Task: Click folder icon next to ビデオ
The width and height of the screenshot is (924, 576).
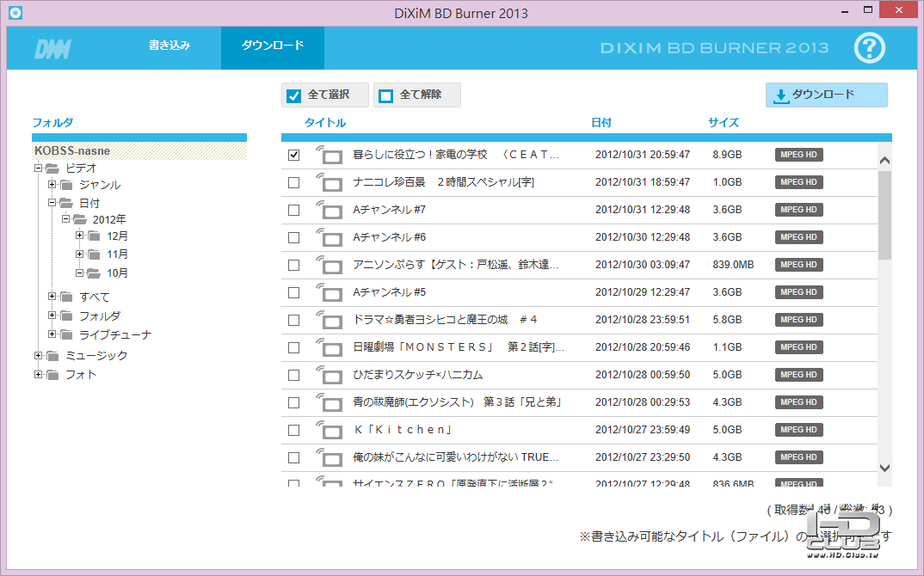Action: pos(52,169)
